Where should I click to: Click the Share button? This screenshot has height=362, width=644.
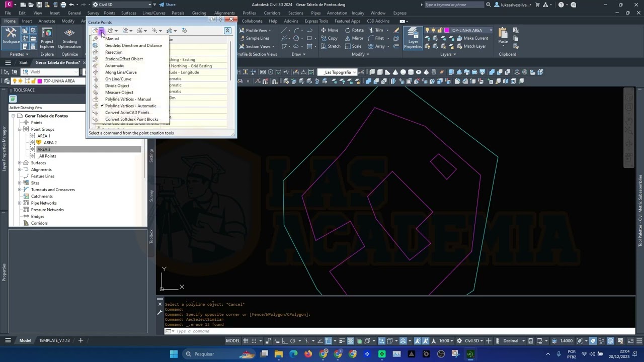click(x=167, y=5)
